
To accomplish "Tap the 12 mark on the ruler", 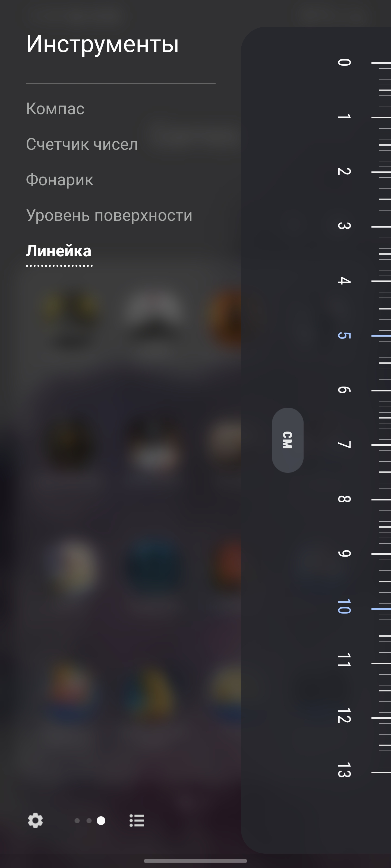I will pyautogui.click(x=345, y=716).
